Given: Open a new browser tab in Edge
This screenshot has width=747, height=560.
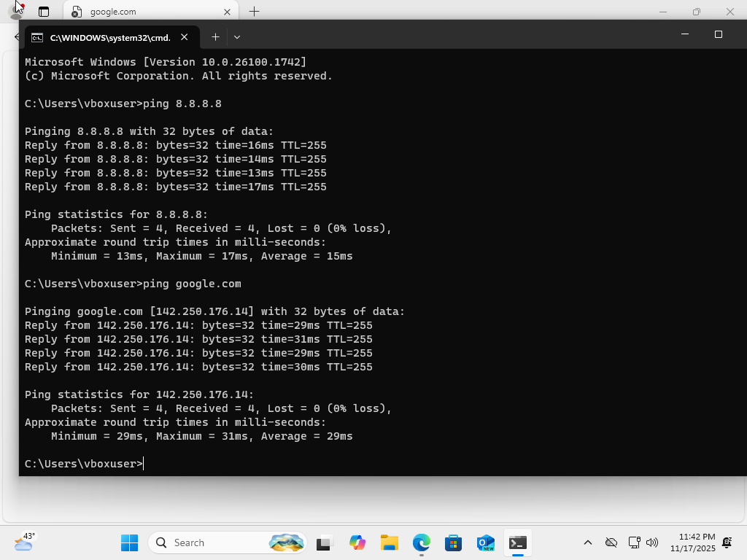Looking at the screenshot, I should coord(254,12).
